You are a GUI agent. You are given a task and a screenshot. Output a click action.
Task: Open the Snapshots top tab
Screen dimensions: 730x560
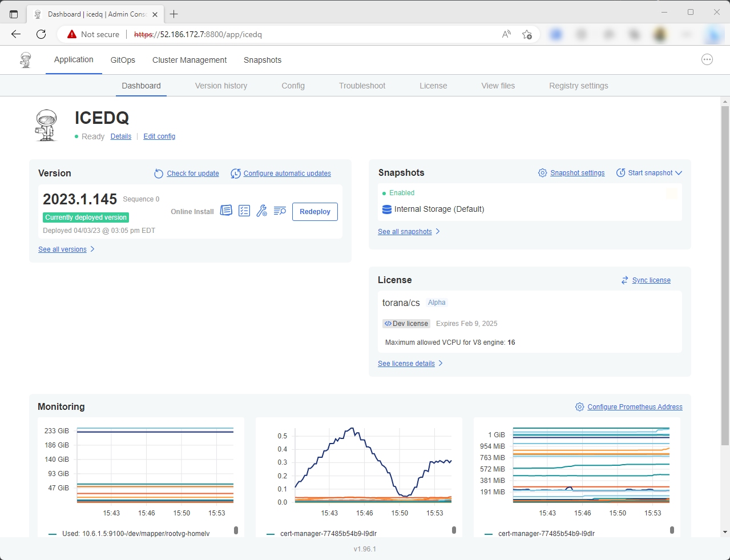(263, 60)
